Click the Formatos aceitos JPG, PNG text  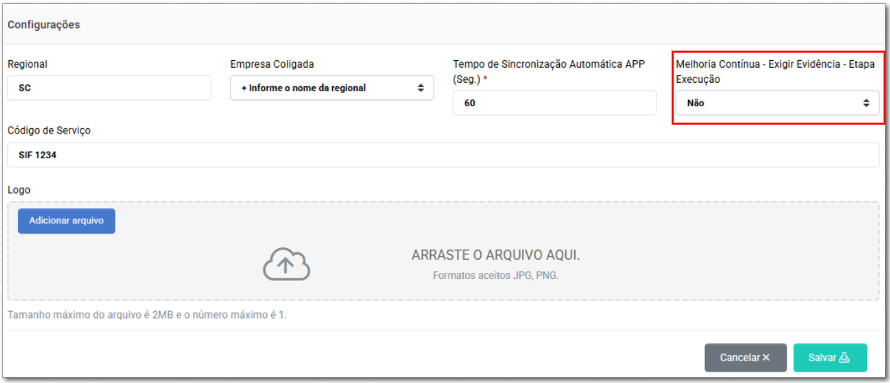pyautogui.click(x=496, y=276)
